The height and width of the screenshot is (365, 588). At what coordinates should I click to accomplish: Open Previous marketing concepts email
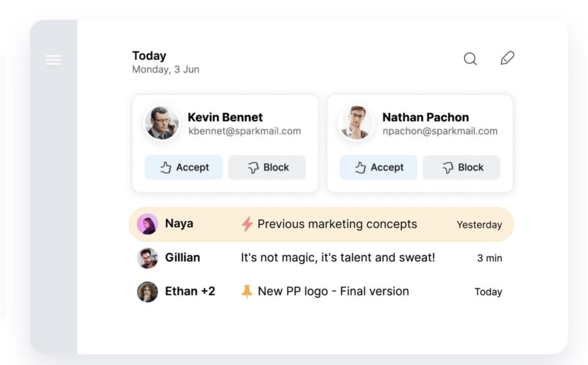322,224
